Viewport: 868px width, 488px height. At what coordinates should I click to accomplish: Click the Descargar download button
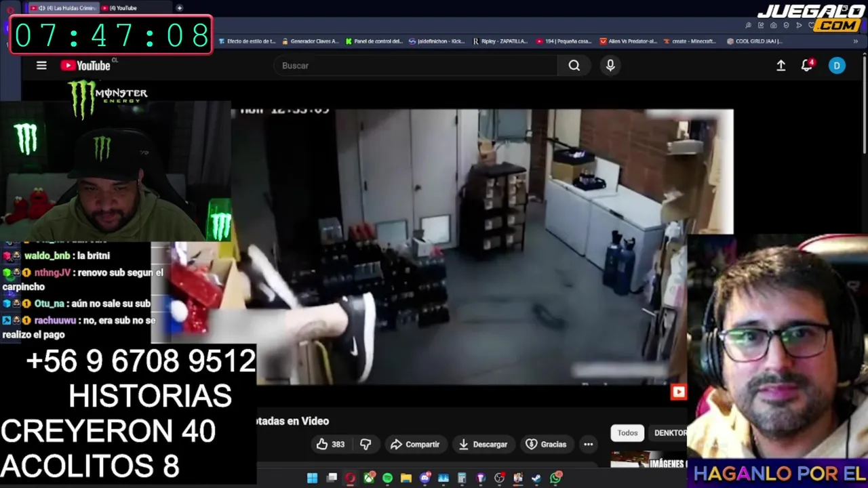[x=483, y=445]
